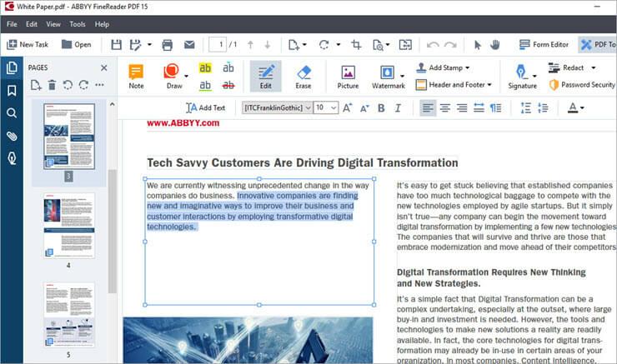Click the Pages panel vertical scrollbar

pyautogui.click(x=113, y=231)
